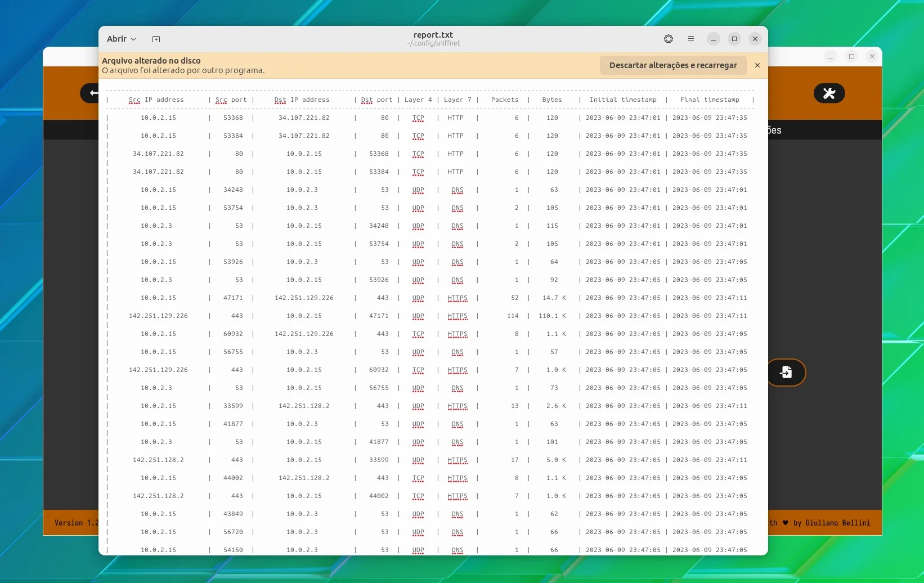
Task: Open Sniffnet settings wrench icon
Action: [829, 93]
